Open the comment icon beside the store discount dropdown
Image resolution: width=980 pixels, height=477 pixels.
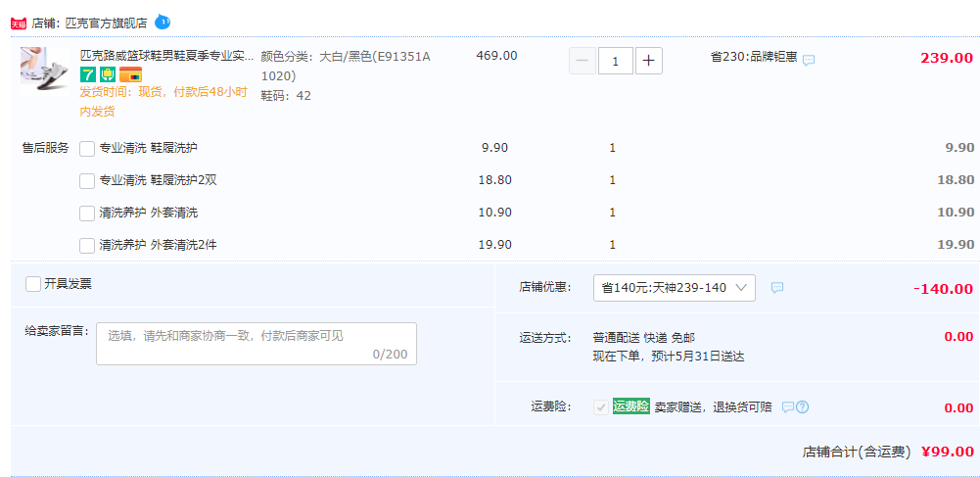777,288
